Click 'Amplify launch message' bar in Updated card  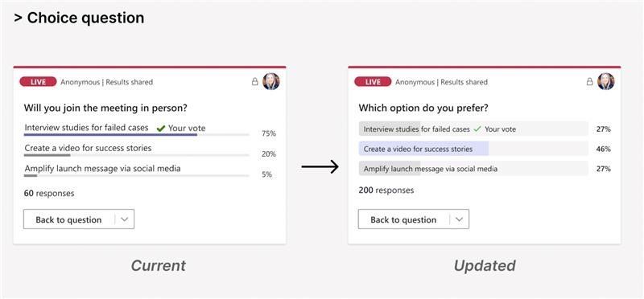pos(473,169)
